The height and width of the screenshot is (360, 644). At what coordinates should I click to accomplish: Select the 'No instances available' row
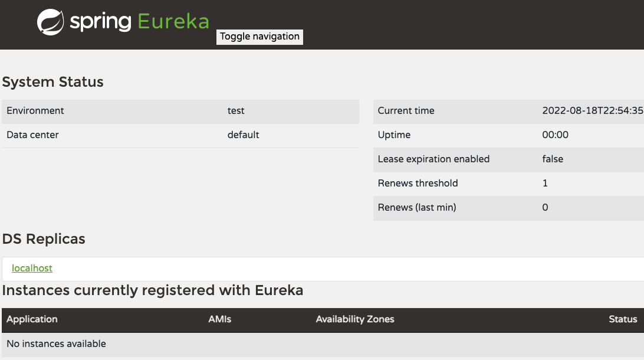click(323, 344)
